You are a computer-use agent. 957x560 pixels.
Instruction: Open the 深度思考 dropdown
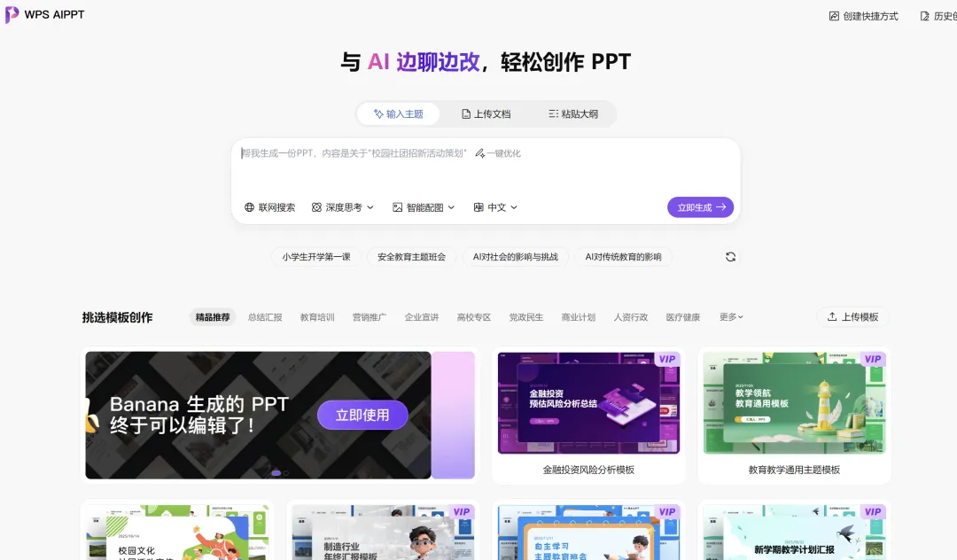tap(342, 207)
